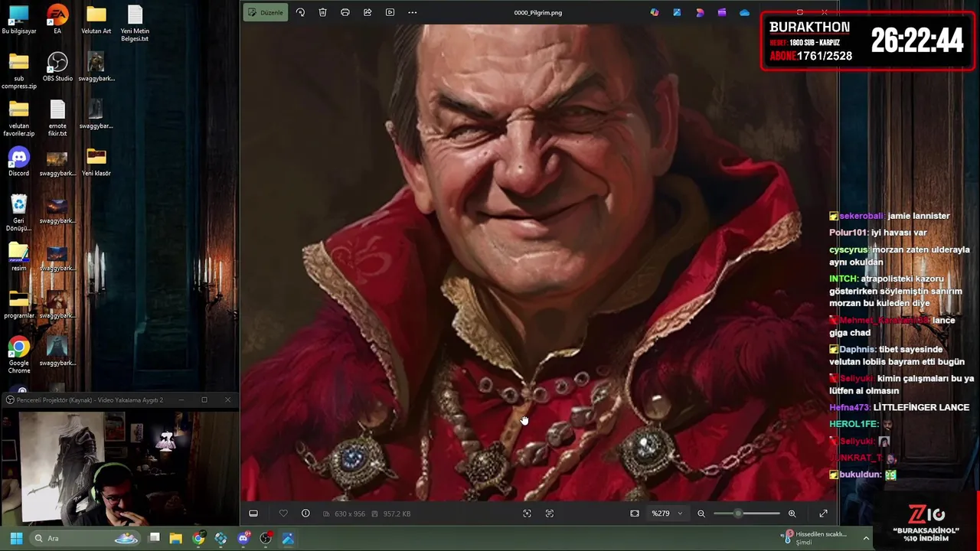980x551 pixels.
Task: Click chat message from Hefna473
Action: pyautogui.click(x=899, y=407)
